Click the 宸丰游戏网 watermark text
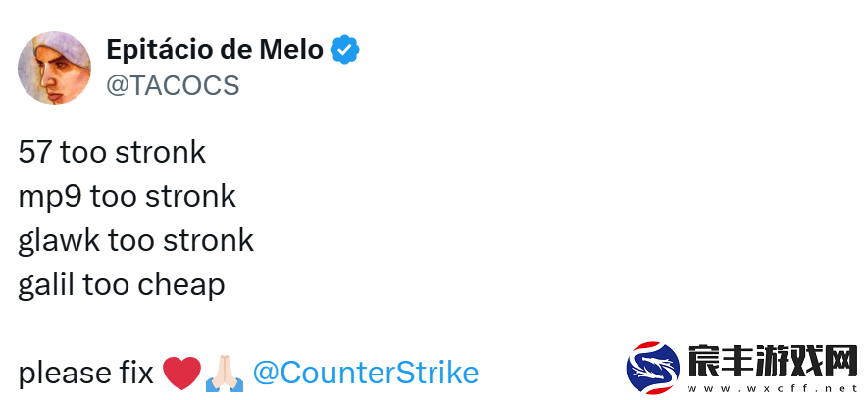Image resolution: width=868 pixels, height=400 pixels. pyautogui.click(x=773, y=361)
